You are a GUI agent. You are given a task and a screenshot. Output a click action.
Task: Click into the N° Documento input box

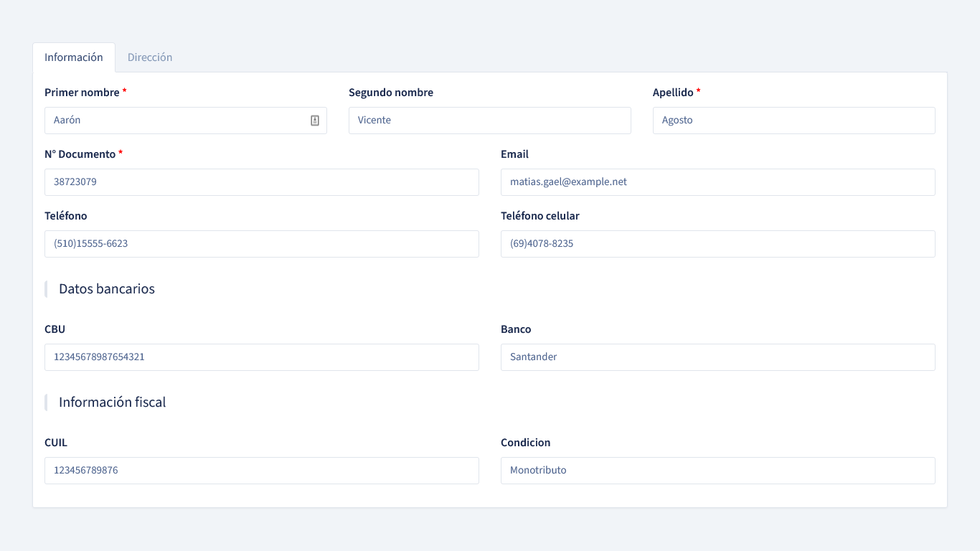point(261,182)
